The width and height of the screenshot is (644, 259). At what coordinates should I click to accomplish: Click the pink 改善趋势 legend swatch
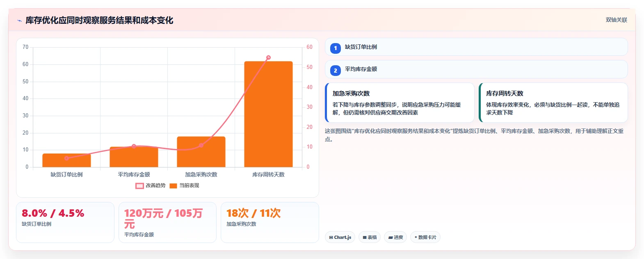(139, 186)
